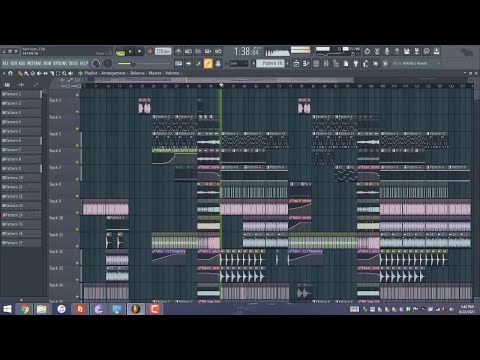Open the Plugin picker plug icon
Screen dimensions: 480x360
356,63
